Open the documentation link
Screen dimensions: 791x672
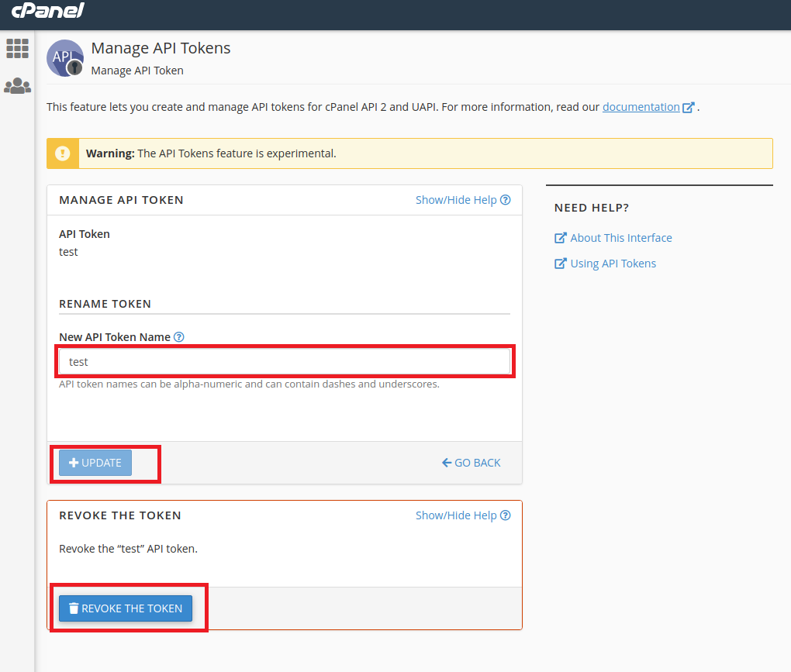tap(643, 107)
